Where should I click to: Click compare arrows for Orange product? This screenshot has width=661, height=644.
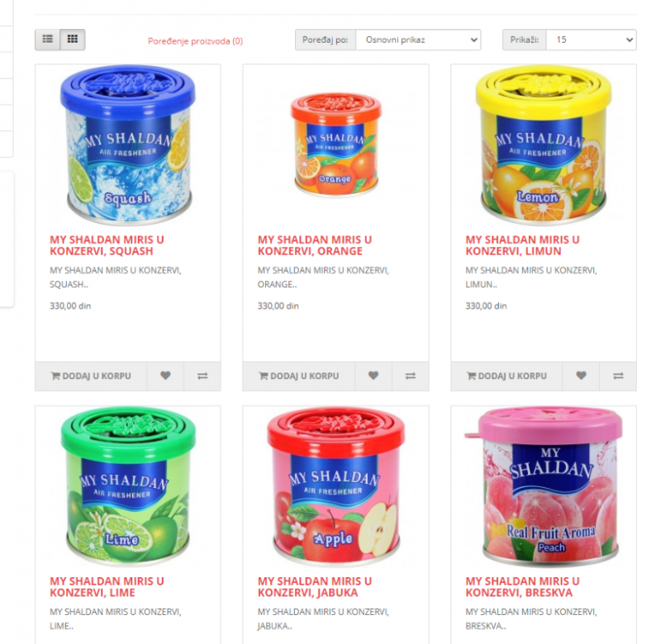coord(410,376)
